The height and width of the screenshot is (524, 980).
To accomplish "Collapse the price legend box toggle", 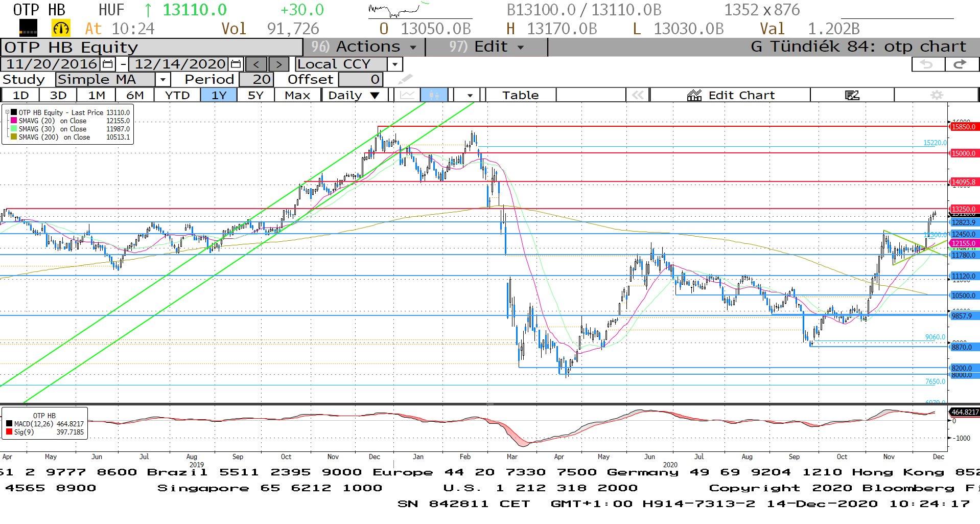I will click(x=7, y=112).
